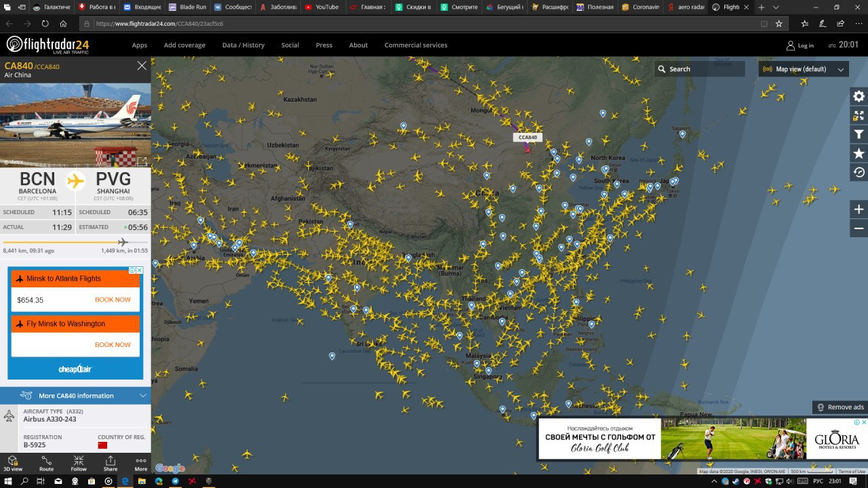Open the flight filter funnel icon

859,134
